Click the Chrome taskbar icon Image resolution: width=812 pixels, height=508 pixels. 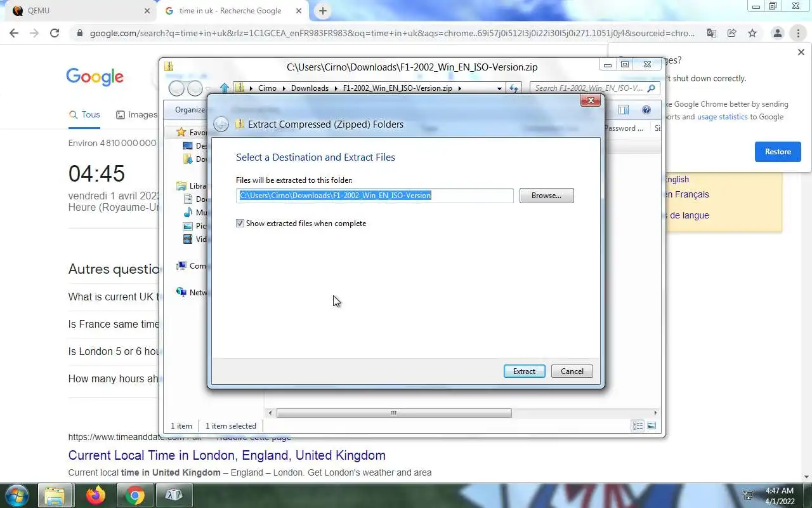[134, 495]
